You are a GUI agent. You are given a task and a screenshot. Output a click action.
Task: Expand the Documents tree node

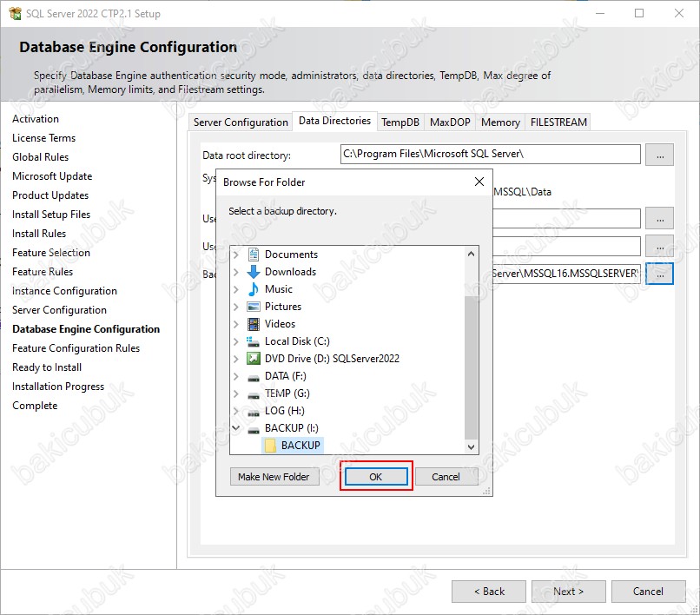pos(236,255)
